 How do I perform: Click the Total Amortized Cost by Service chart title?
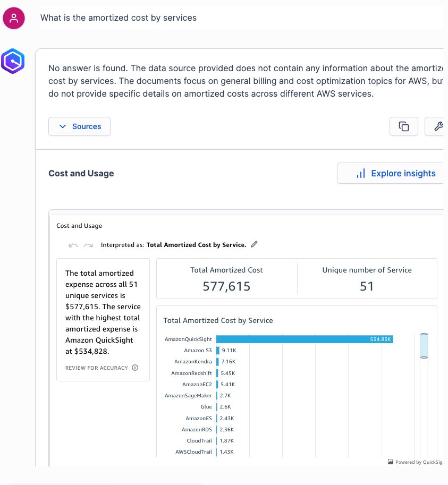pyautogui.click(x=218, y=320)
